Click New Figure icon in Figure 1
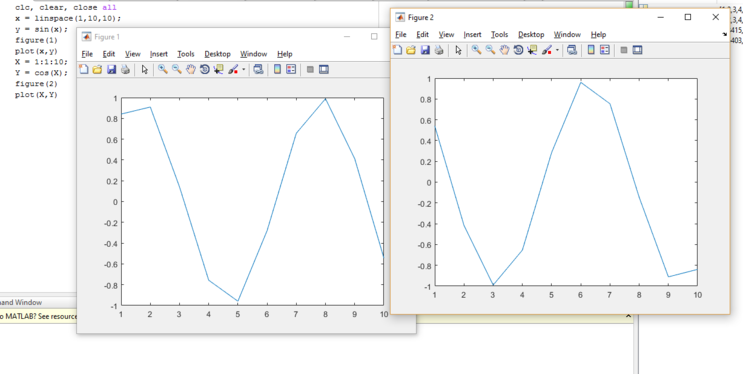Viewport: 743px width, 374px height. pos(83,70)
